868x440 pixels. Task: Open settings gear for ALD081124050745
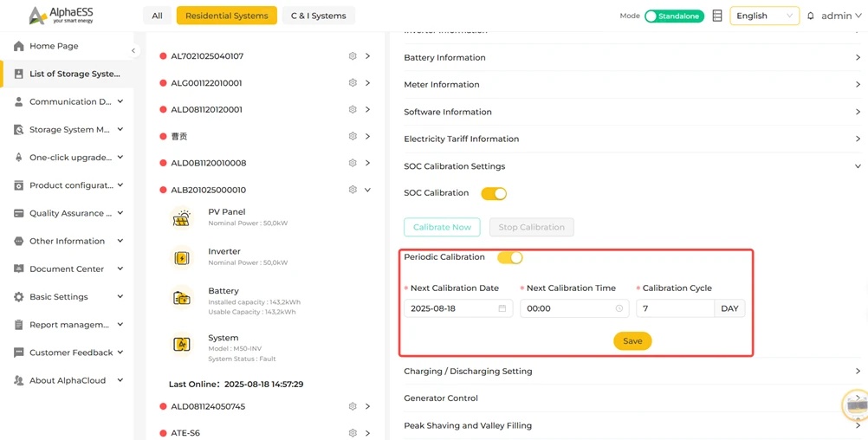click(x=352, y=407)
